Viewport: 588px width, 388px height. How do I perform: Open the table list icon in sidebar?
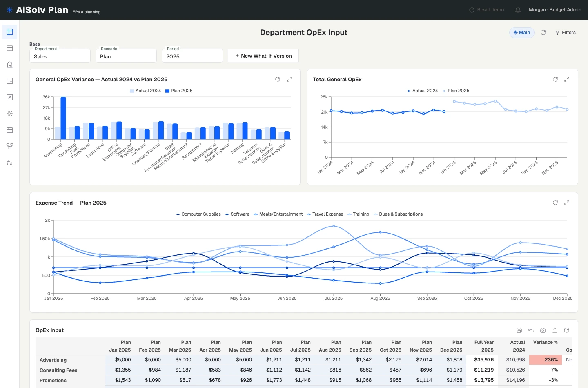10,48
